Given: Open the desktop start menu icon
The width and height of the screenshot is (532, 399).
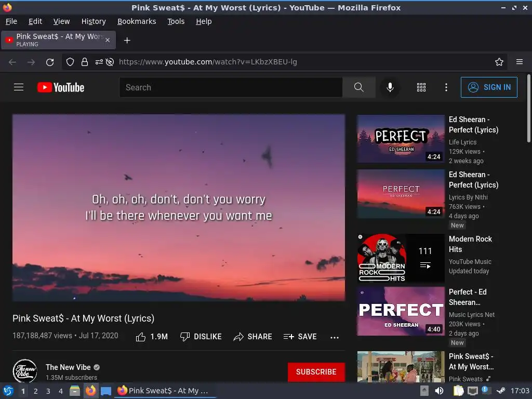Looking at the screenshot, I should click(8, 391).
